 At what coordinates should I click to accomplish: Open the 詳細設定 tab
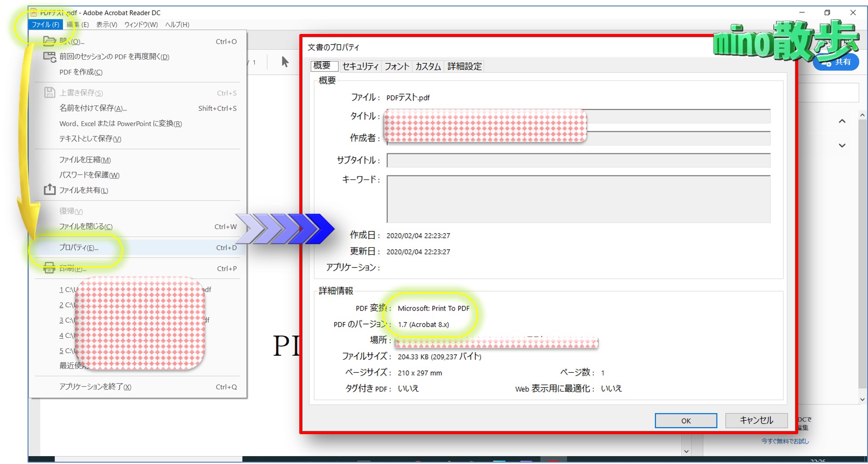(x=465, y=67)
